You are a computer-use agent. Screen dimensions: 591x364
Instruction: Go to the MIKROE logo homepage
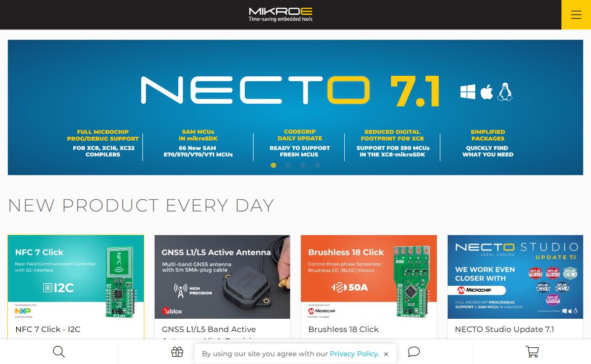[281, 14]
